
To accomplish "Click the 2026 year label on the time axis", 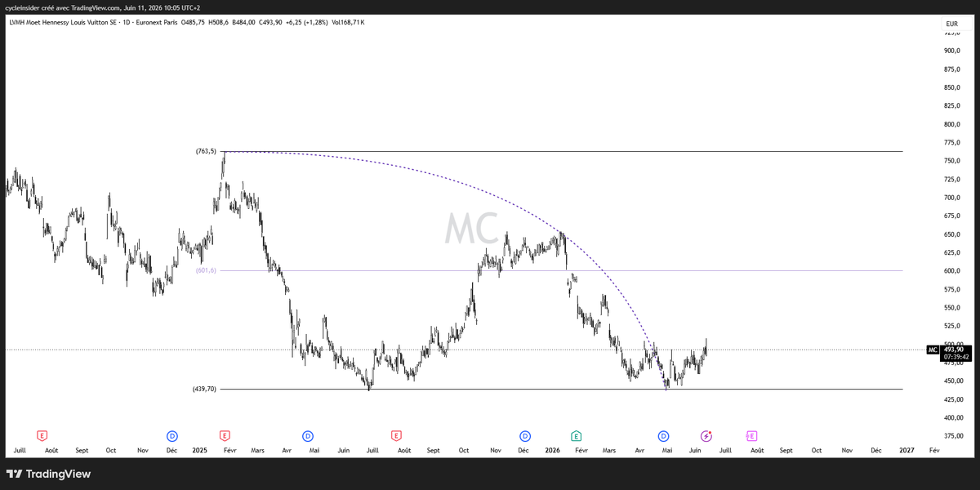I will point(552,450).
